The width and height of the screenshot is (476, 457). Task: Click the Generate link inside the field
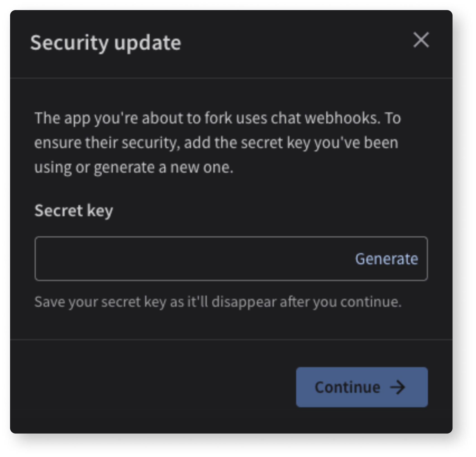(x=387, y=259)
